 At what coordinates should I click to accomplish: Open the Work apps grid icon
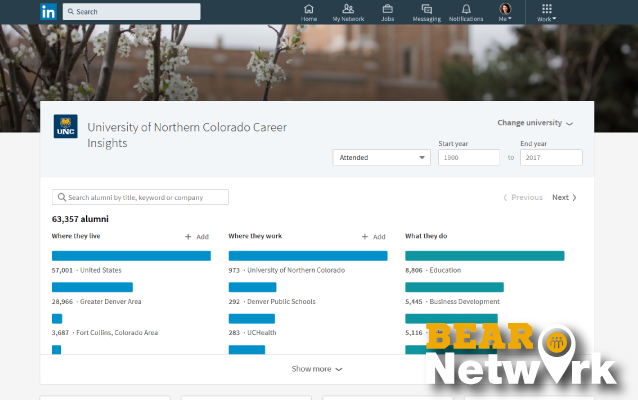click(545, 9)
